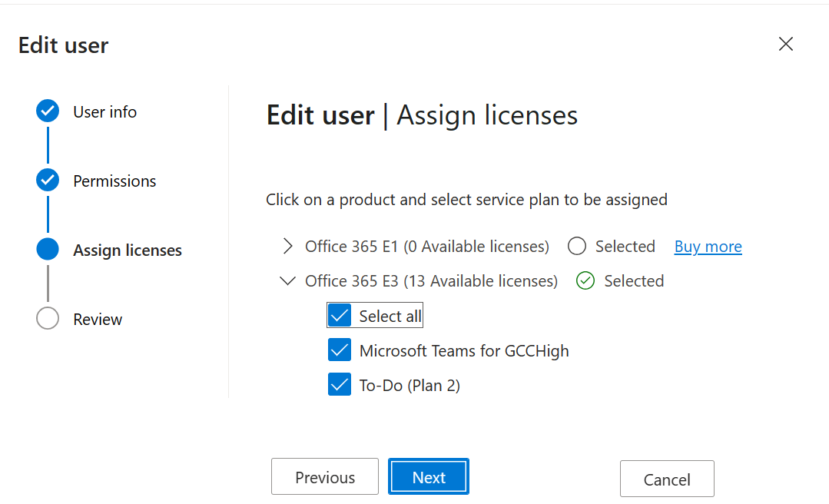This screenshot has width=829, height=504.
Task: Click the User info completed step circle
Action: click(x=48, y=111)
